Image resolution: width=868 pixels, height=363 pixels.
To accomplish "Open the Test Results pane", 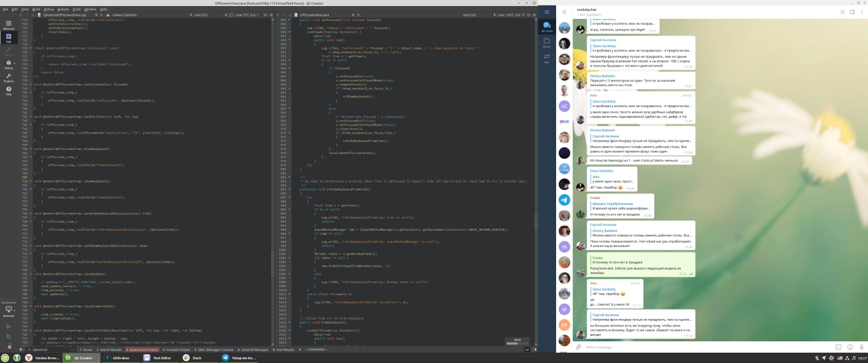I will tap(283, 349).
